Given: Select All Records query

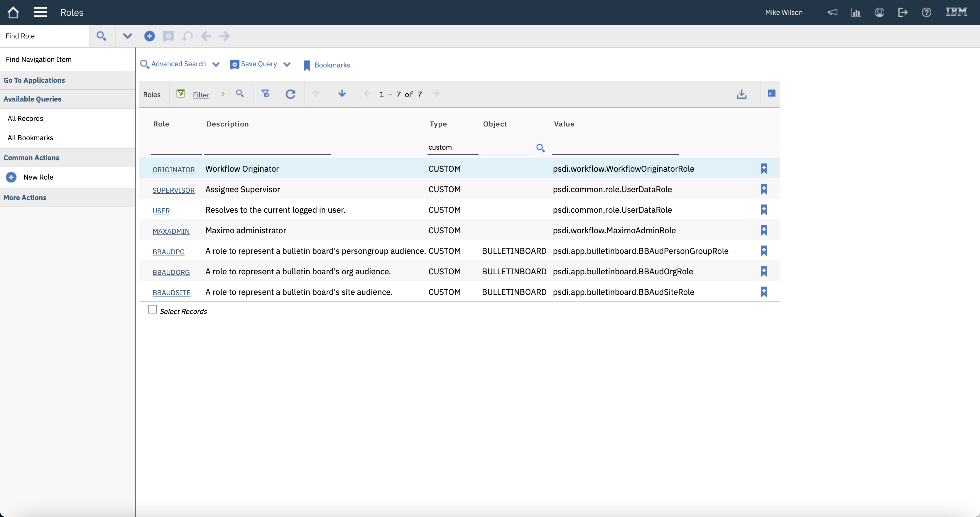Looking at the screenshot, I should (26, 118).
